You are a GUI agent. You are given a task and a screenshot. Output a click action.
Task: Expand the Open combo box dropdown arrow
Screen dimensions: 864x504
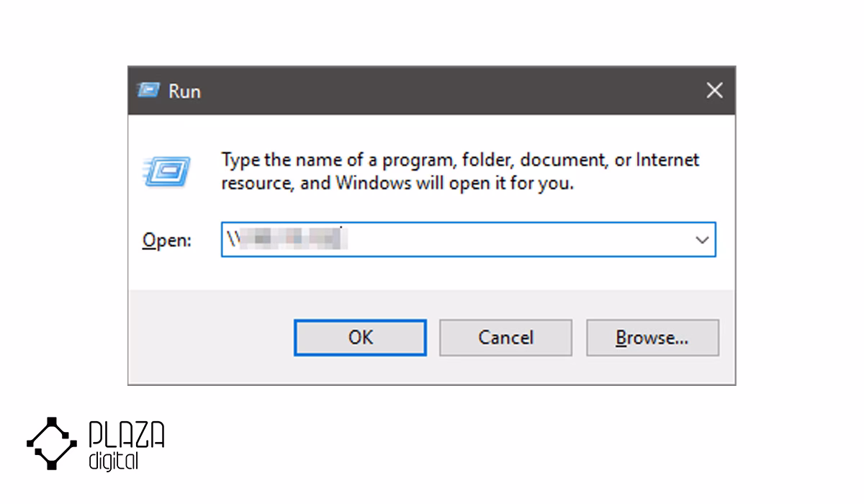click(702, 240)
